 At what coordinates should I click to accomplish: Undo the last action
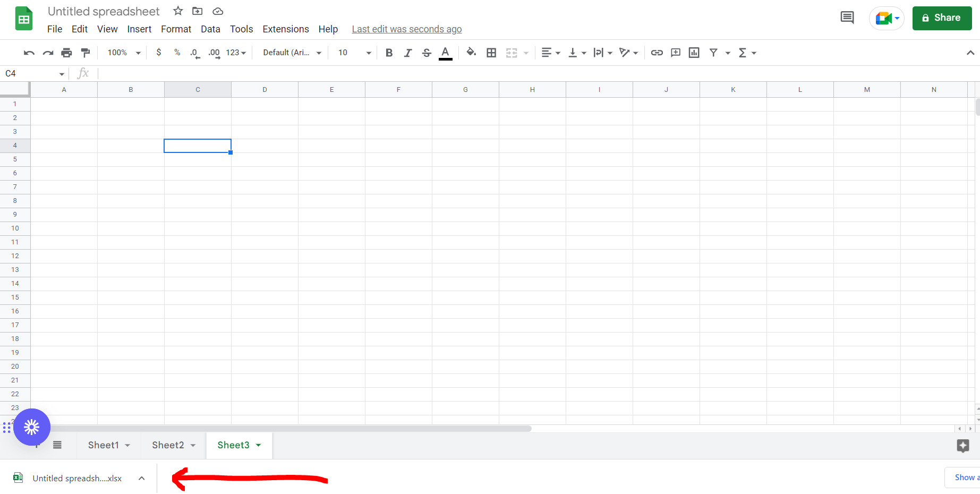(x=28, y=53)
